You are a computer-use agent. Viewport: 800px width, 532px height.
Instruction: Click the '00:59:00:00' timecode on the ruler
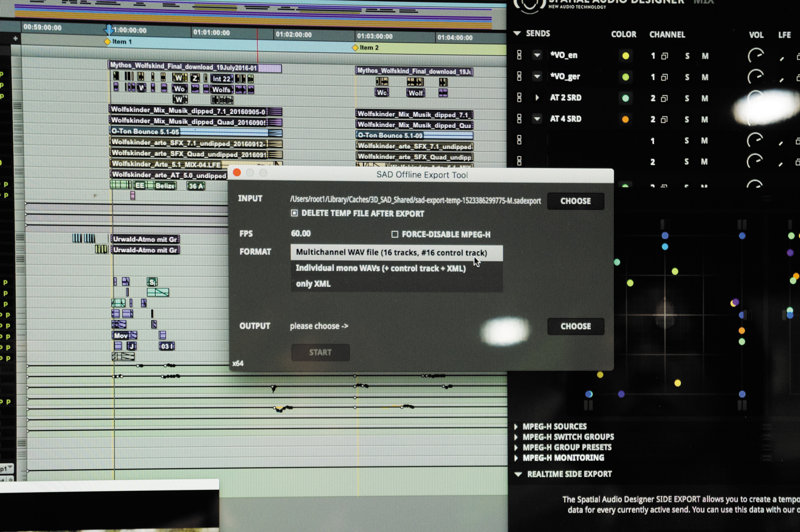tap(42, 27)
